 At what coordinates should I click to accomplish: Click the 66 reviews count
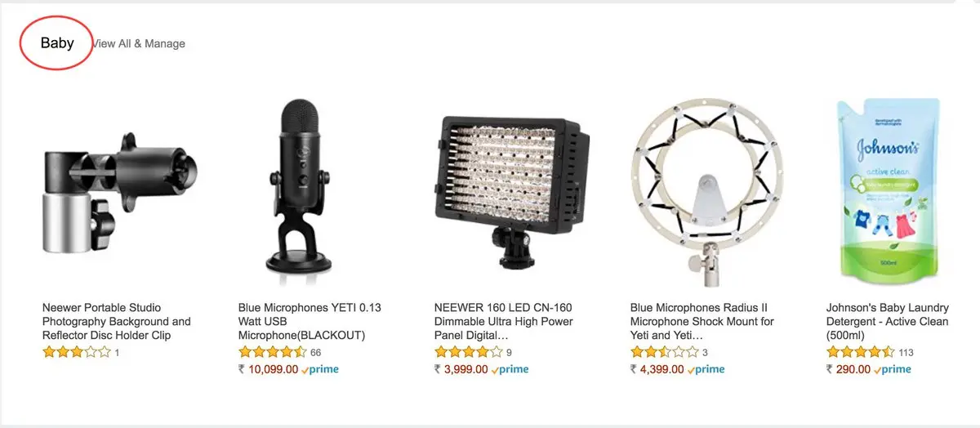(x=316, y=353)
